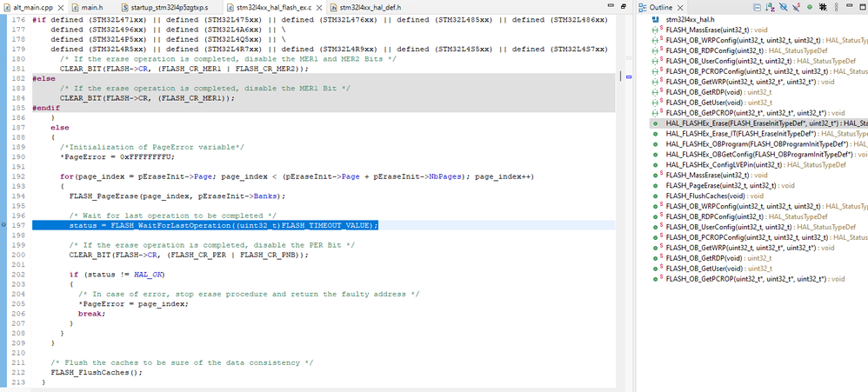
Task: Click the C file icon on alt_main.cpp tab
Action: pyautogui.click(x=7, y=8)
